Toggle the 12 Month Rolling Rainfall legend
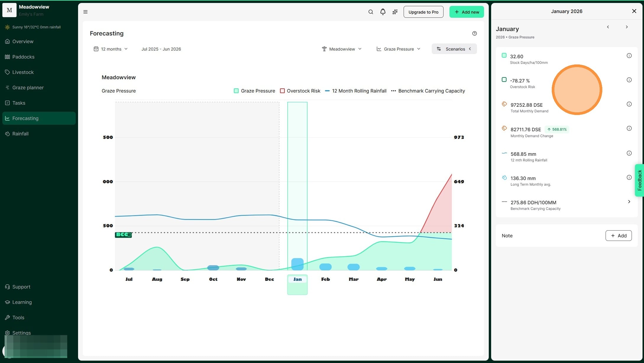Viewport: 644px width, 363px height. [x=356, y=91]
